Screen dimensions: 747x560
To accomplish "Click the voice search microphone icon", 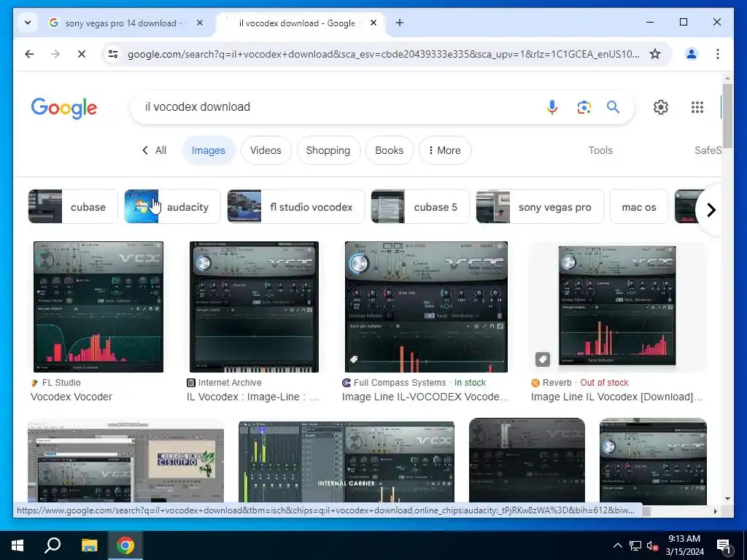I will coord(551,107).
